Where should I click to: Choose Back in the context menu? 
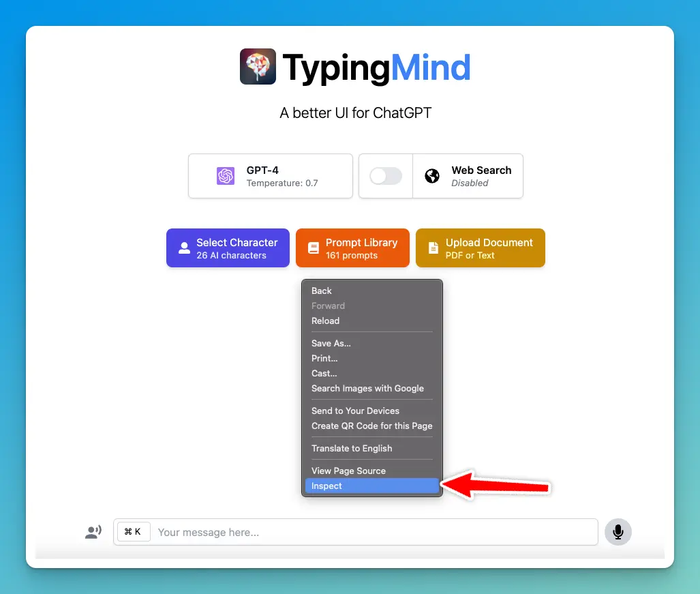[x=372, y=291]
